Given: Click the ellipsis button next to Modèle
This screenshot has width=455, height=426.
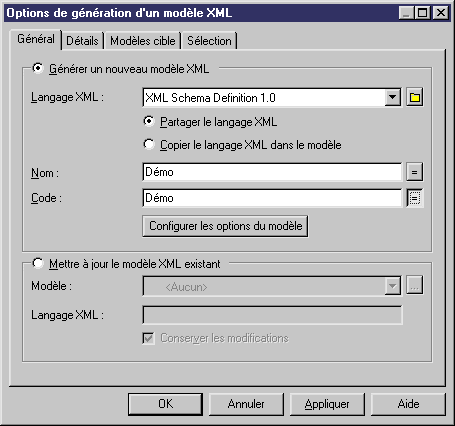Looking at the screenshot, I should (x=415, y=285).
